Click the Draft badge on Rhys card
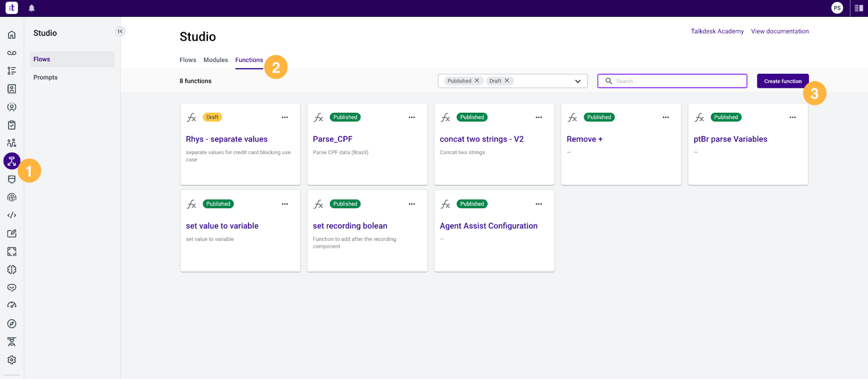 pos(212,117)
